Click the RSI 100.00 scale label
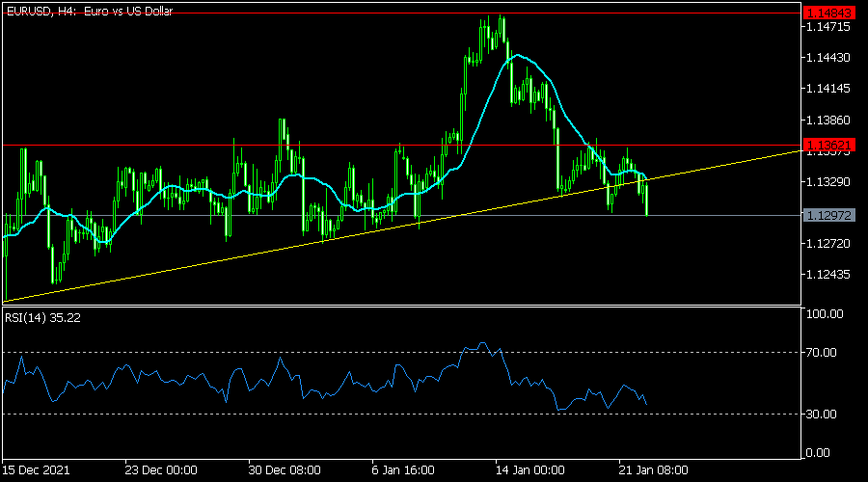Image resolution: width=868 pixels, height=482 pixels. (825, 314)
